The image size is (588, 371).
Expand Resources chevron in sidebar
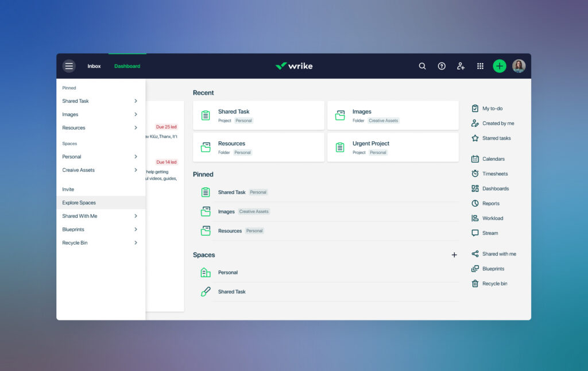click(136, 127)
